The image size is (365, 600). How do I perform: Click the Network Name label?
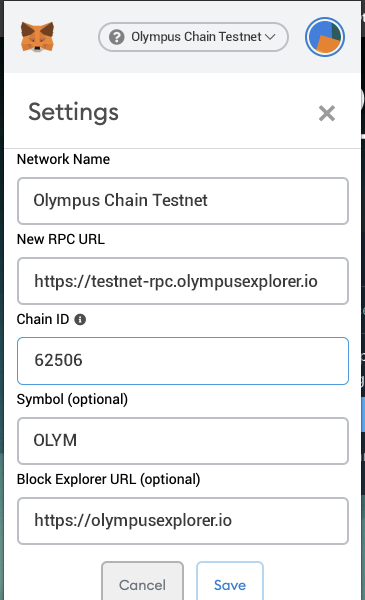pyautogui.click(x=64, y=159)
